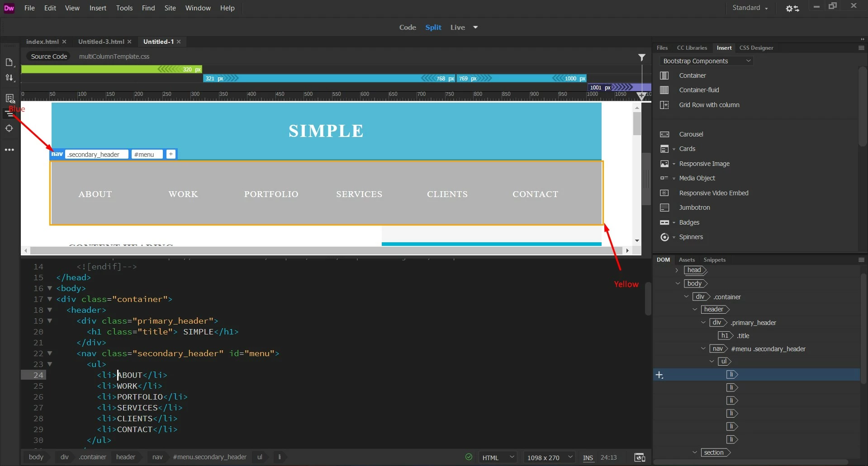
Task: Open the Insert menu
Action: point(98,8)
